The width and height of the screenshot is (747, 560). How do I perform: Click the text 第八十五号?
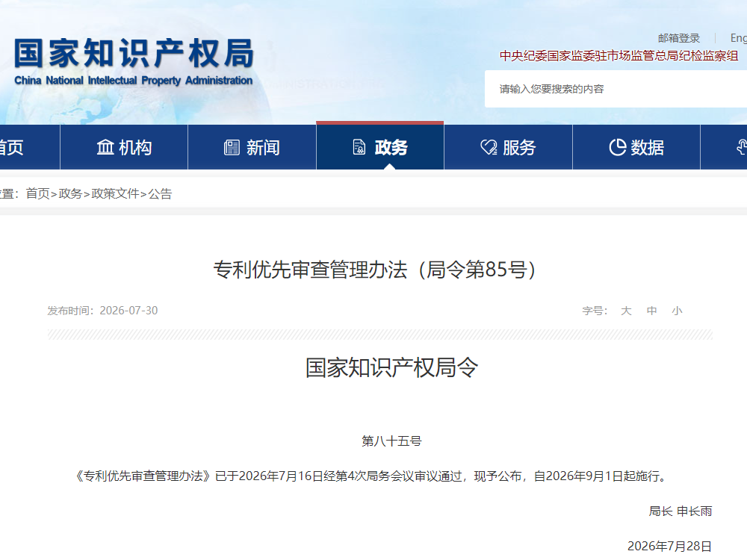[x=391, y=441]
